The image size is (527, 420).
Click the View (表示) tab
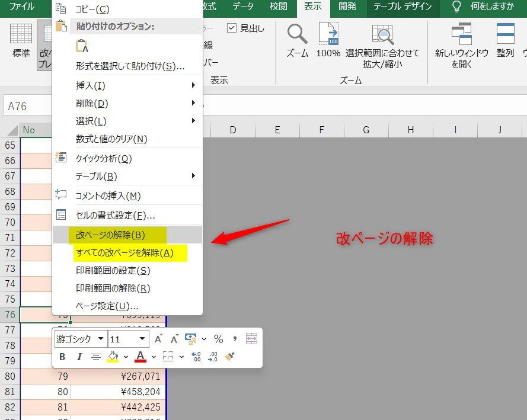coord(313,7)
